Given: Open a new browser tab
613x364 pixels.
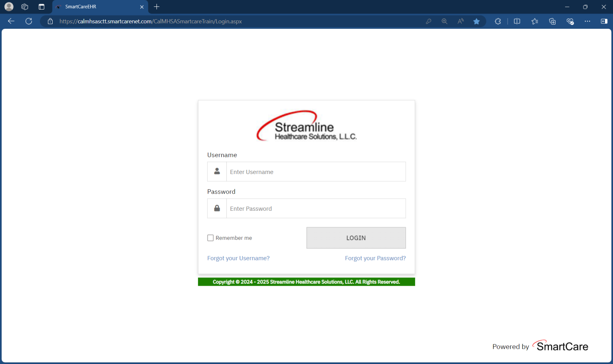Looking at the screenshot, I should tap(156, 7).
